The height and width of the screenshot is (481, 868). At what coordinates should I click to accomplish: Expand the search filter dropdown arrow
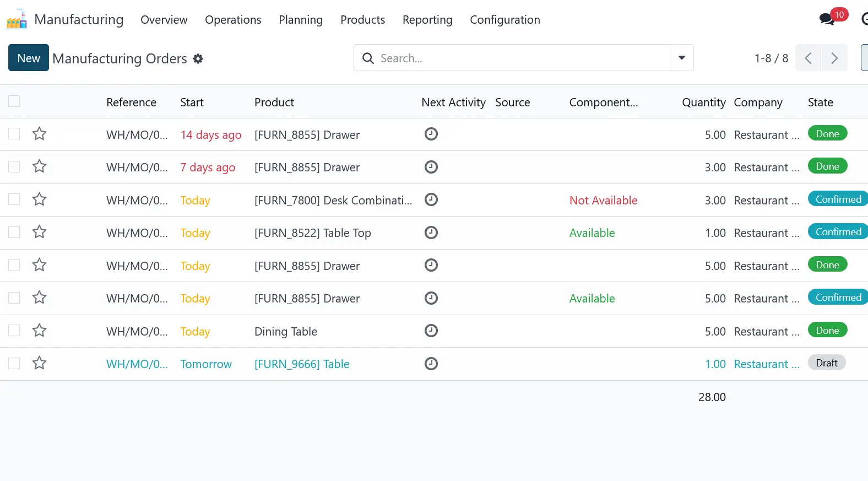click(681, 58)
